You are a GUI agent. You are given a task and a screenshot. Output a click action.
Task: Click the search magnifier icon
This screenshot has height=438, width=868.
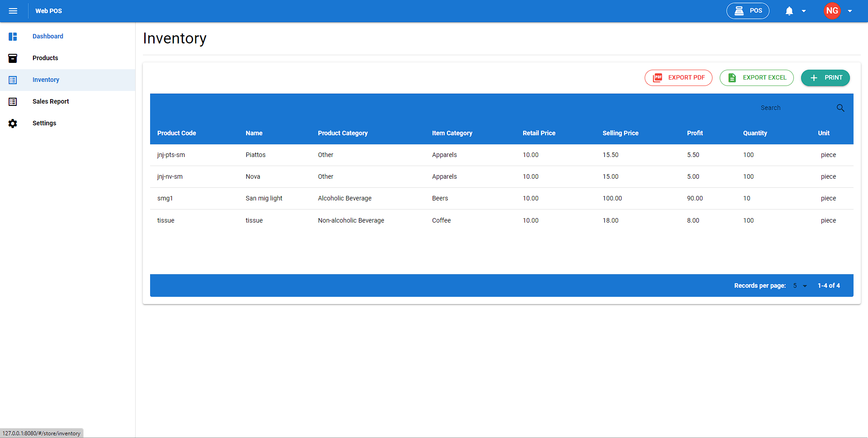point(840,108)
